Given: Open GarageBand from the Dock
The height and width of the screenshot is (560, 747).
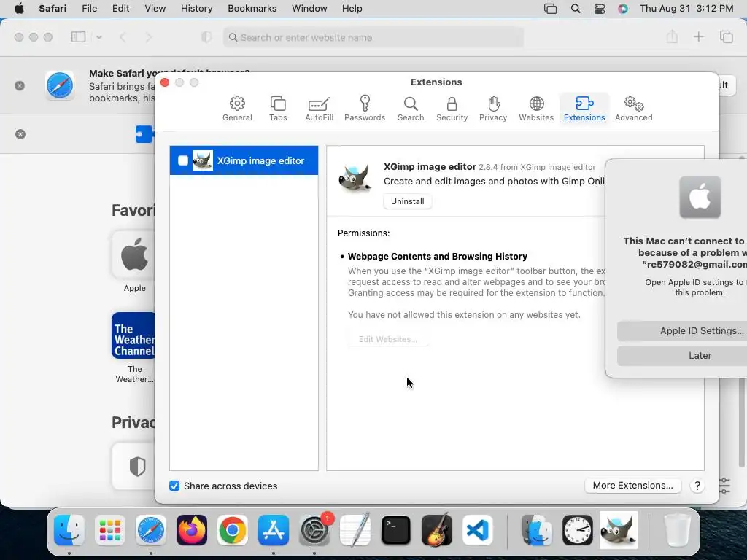Looking at the screenshot, I should [437, 529].
